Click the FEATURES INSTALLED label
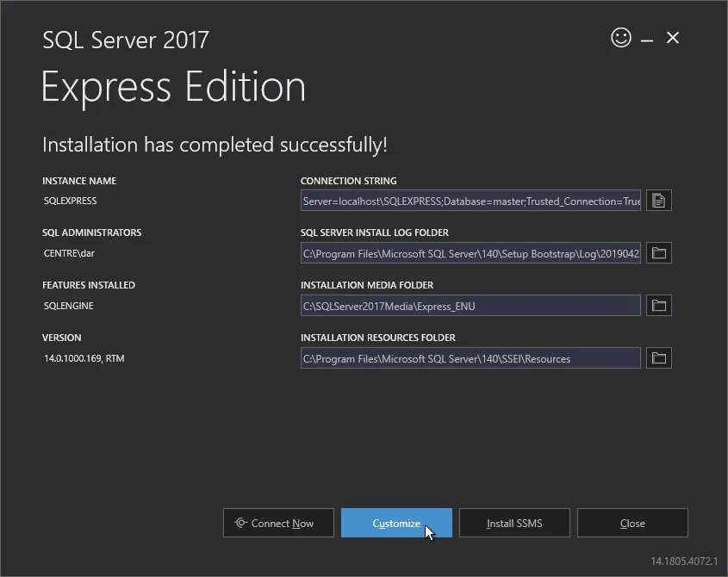The image size is (728, 577). click(88, 284)
